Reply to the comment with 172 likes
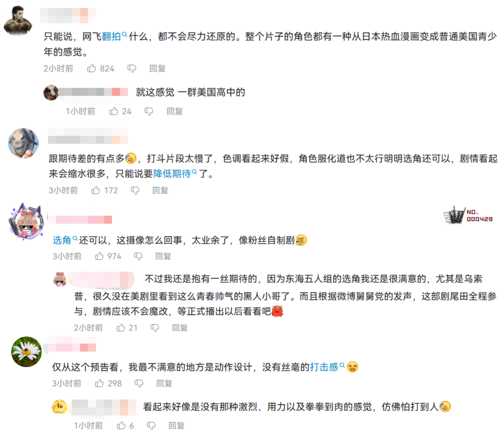 (160, 190)
